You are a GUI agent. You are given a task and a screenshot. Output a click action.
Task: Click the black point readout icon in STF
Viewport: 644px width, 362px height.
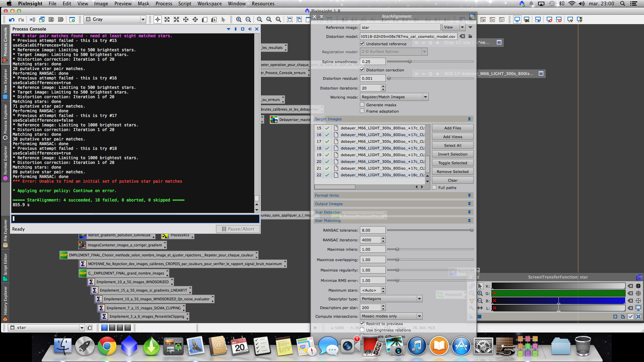tap(638, 286)
